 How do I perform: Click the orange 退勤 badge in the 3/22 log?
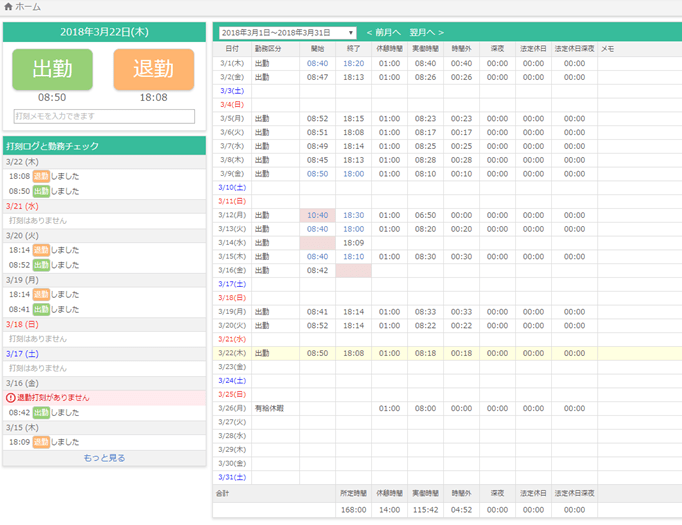tap(41, 176)
